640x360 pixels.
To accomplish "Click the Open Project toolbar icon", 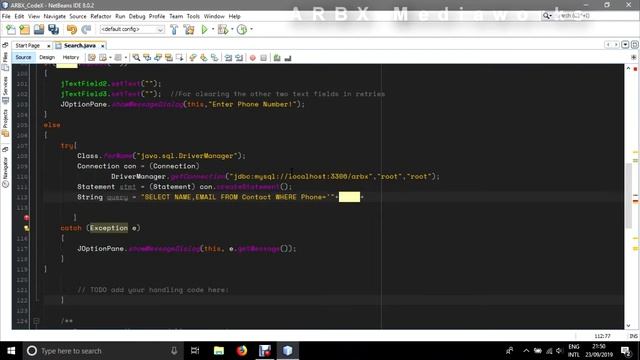I will [x=39, y=29].
